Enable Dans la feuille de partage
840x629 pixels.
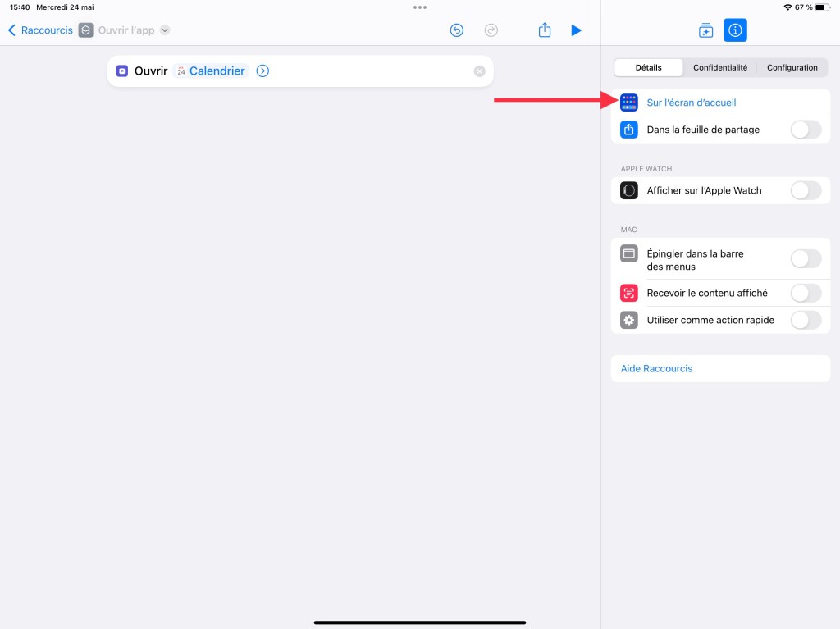point(805,130)
